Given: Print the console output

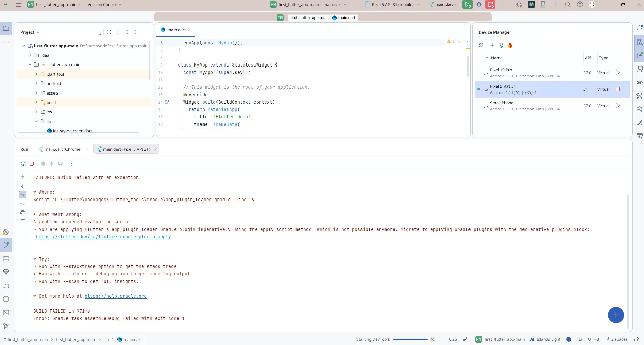Looking at the screenshot, I should click(x=23, y=212).
